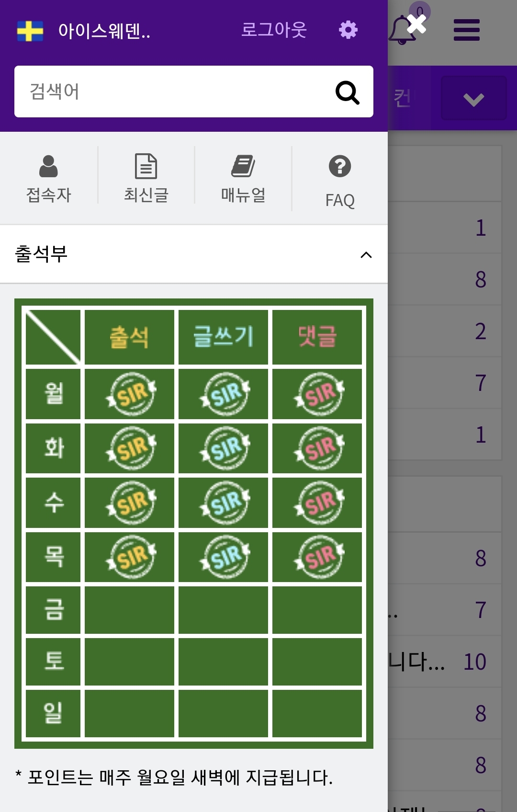This screenshot has height=812, width=517.
Task: Click the 목 댓글 SIR stamp
Action: point(319,557)
